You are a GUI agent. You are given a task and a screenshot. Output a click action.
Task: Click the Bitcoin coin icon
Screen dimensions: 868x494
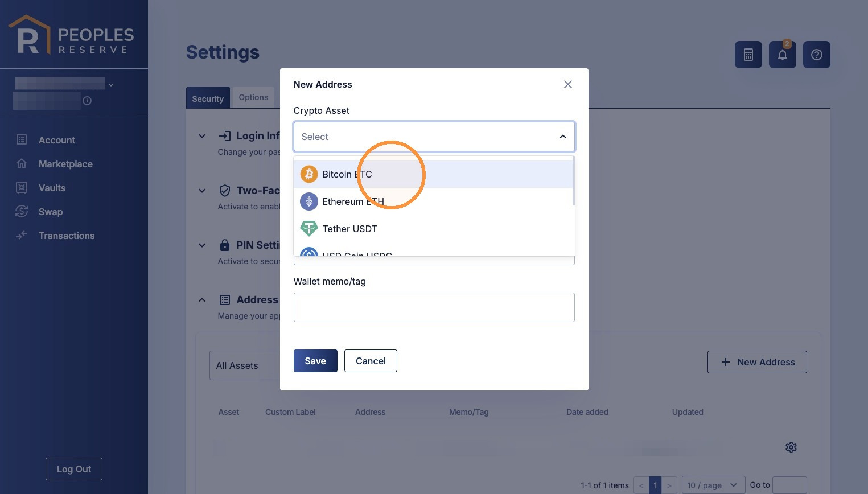pyautogui.click(x=309, y=174)
